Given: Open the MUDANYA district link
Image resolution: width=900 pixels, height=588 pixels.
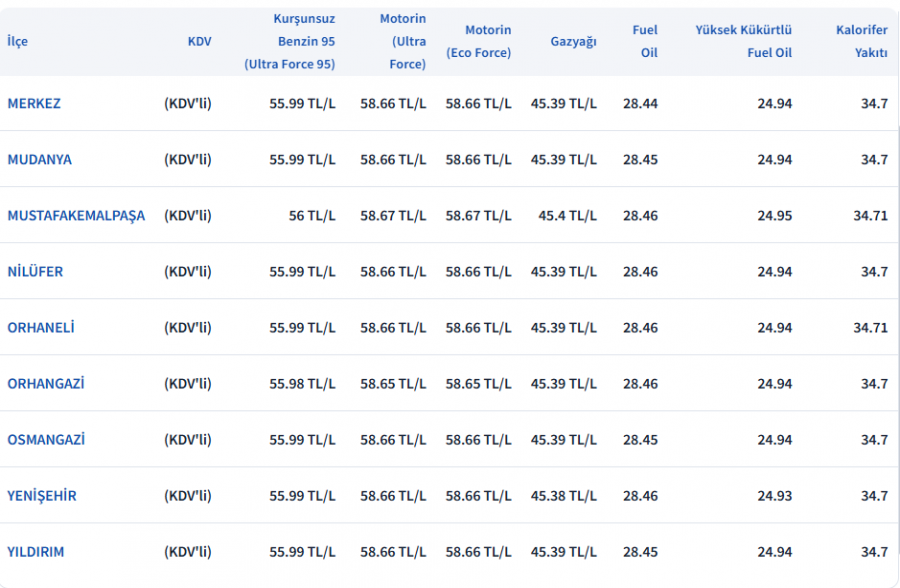Looking at the screenshot, I should coord(40,159).
